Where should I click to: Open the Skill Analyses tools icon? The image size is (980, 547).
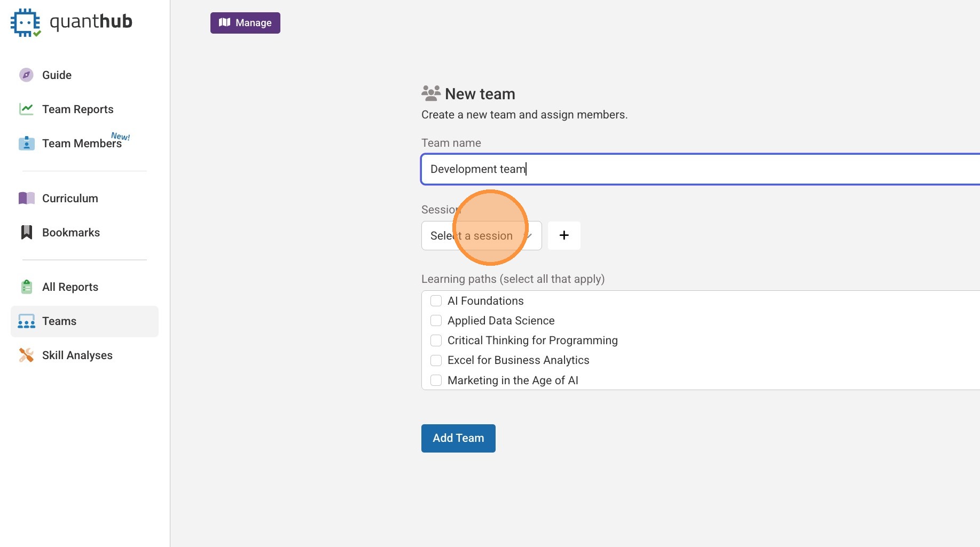click(26, 355)
